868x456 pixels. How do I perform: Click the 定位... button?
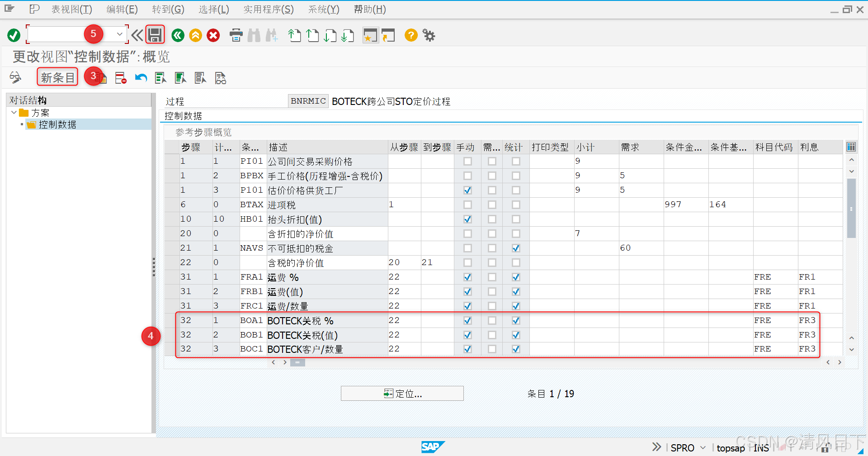coord(402,394)
